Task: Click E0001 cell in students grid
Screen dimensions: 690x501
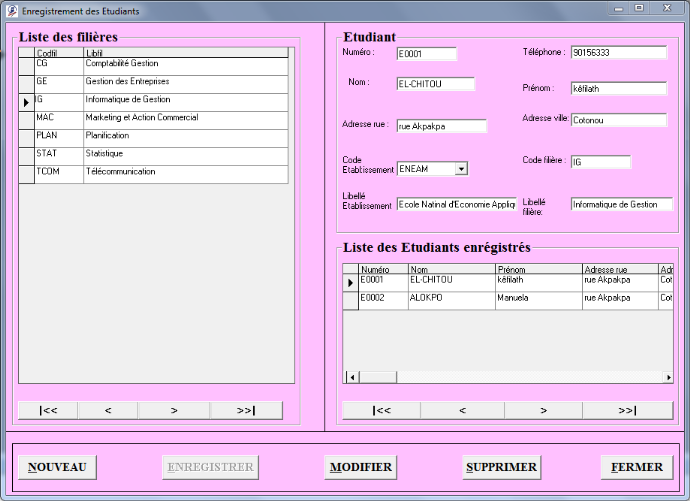Action: (383, 283)
